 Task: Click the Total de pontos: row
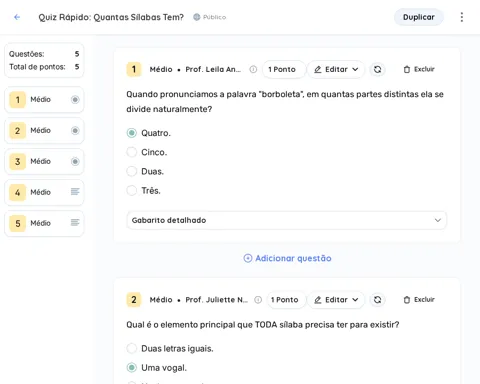pos(44,67)
